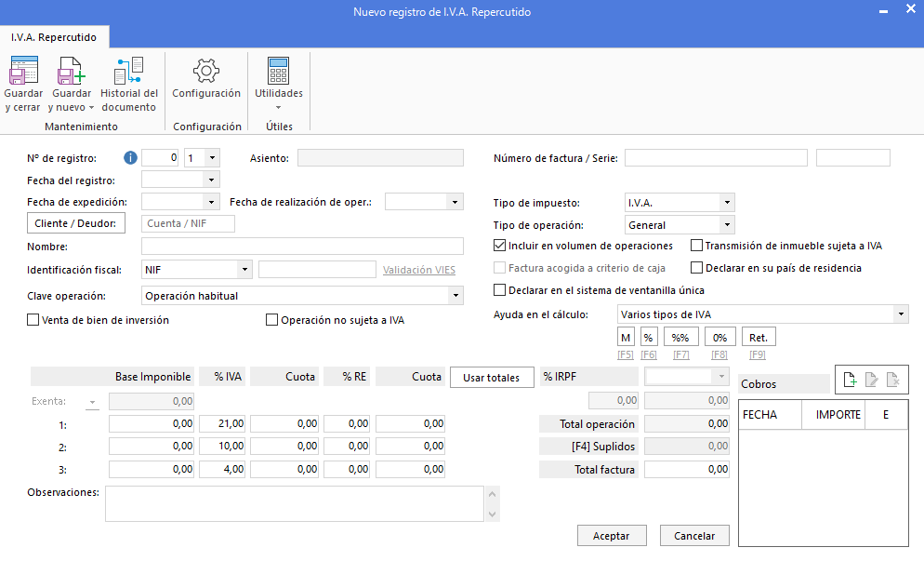This screenshot has height=561, width=924.
Task: Click edit cobro icon
Action: pyautogui.click(x=872, y=380)
